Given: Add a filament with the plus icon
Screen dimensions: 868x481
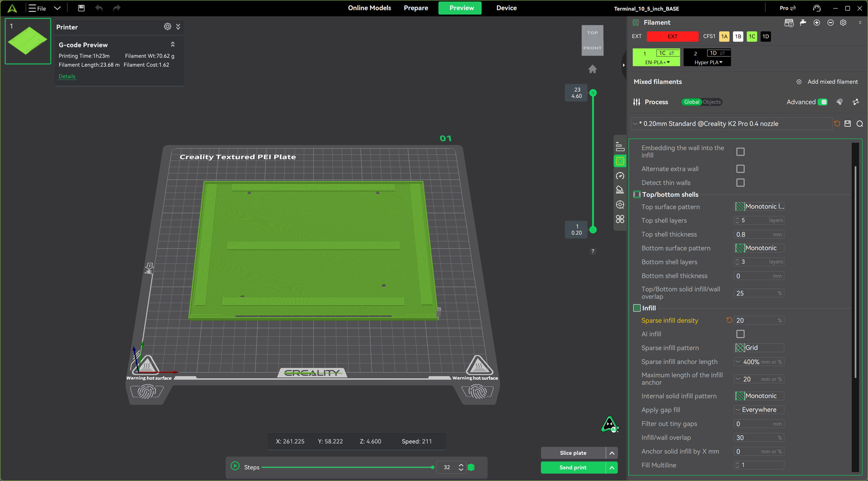Looking at the screenshot, I should [816, 23].
